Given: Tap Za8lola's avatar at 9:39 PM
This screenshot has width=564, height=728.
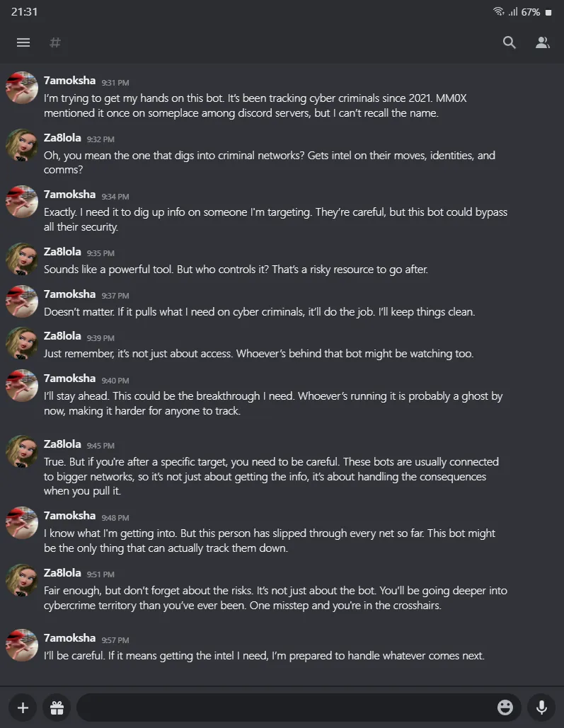Looking at the screenshot, I should 22,342.
